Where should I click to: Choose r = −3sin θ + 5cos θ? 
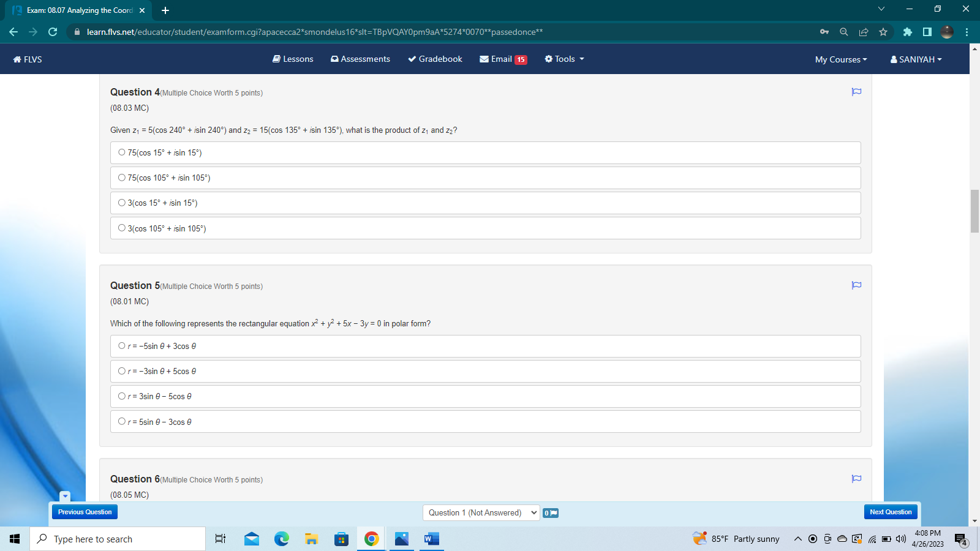[486, 371]
